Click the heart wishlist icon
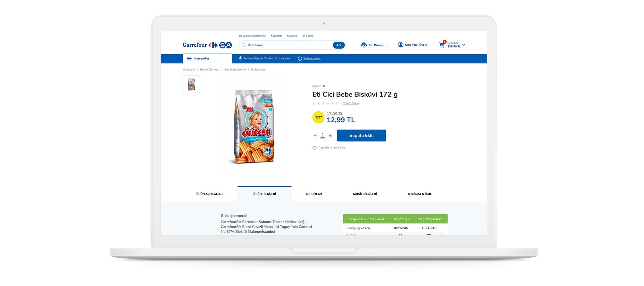Viewport: 644px width, 286px height. pyautogui.click(x=314, y=148)
